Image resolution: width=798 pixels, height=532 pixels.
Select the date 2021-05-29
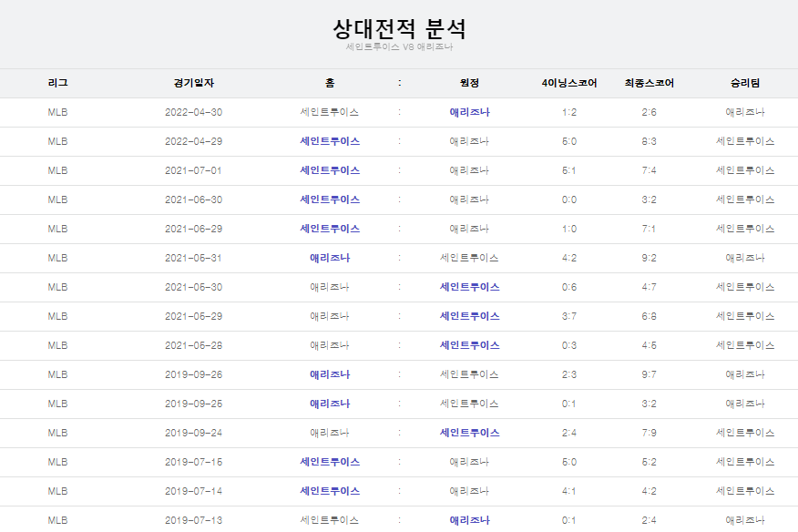click(193, 316)
